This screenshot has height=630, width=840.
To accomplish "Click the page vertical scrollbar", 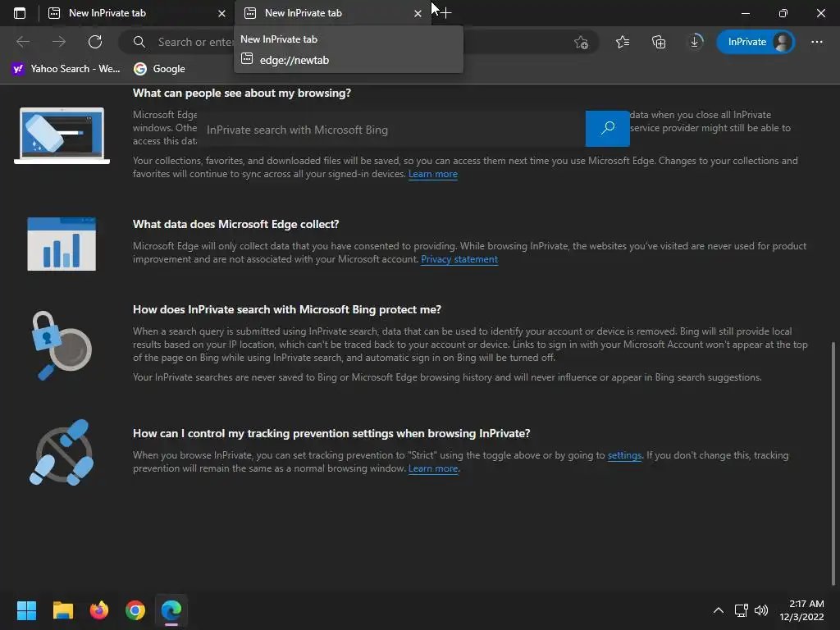I will tap(833, 463).
